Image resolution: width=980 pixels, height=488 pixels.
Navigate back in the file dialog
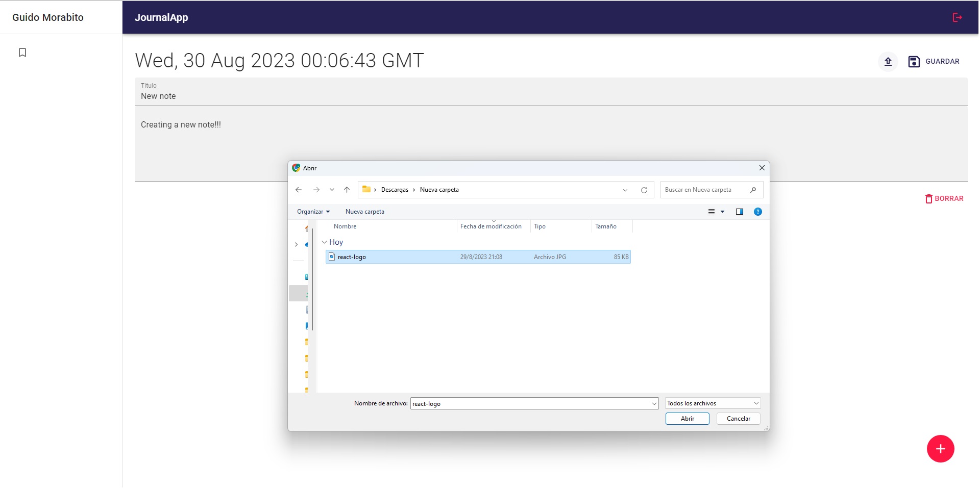pyautogui.click(x=299, y=190)
